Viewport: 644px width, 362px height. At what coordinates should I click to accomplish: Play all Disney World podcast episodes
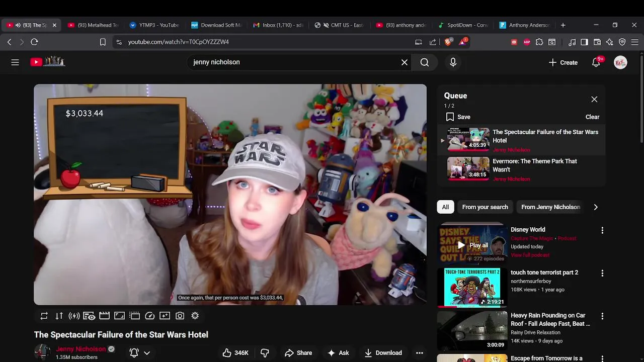[x=472, y=245]
